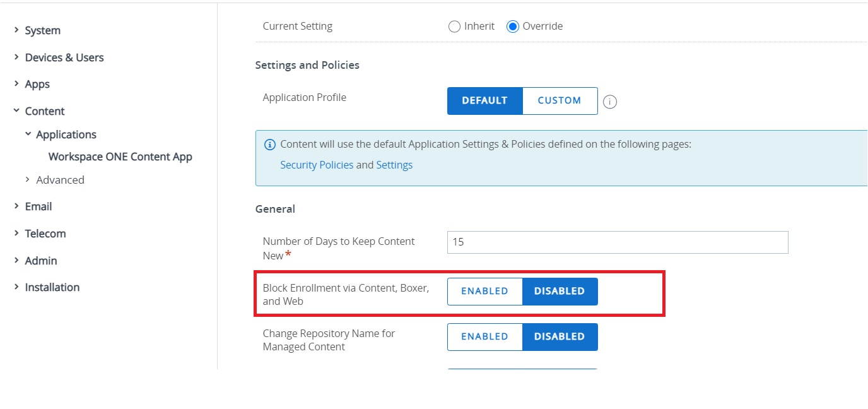
Task: Expand the Email sidebar section
Action: tap(39, 206)
